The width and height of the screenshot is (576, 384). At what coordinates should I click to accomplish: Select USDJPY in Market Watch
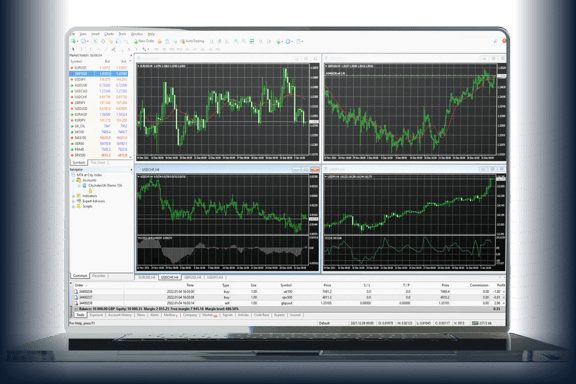99,79
